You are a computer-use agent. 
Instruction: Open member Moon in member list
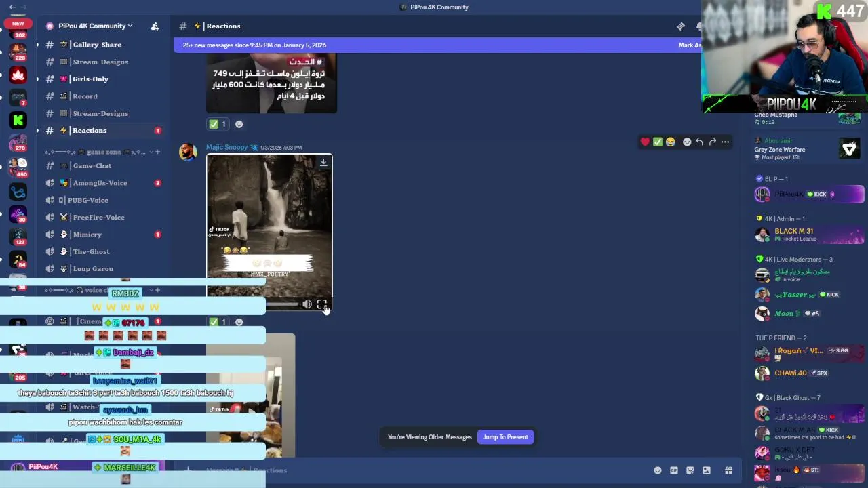[808, 313]
